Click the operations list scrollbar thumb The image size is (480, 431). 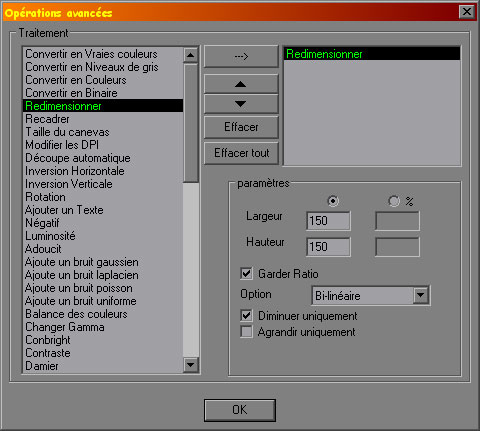pos(191,123)
